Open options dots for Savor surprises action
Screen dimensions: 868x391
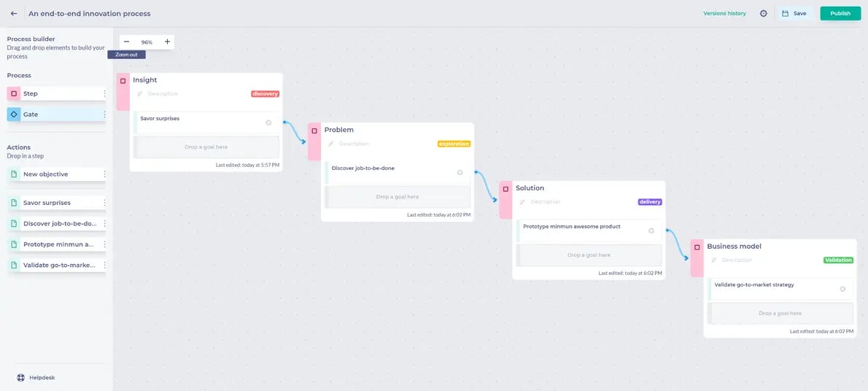tap(104, 203)
